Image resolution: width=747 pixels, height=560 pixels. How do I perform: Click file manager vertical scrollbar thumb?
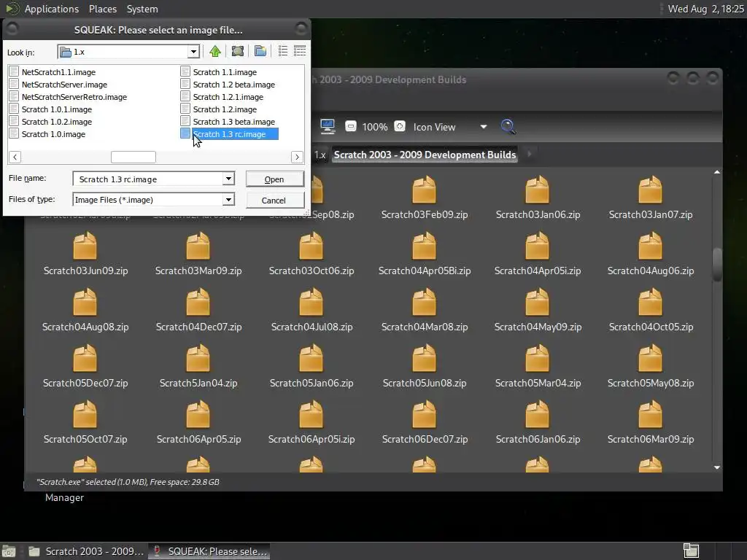(717, 264)
